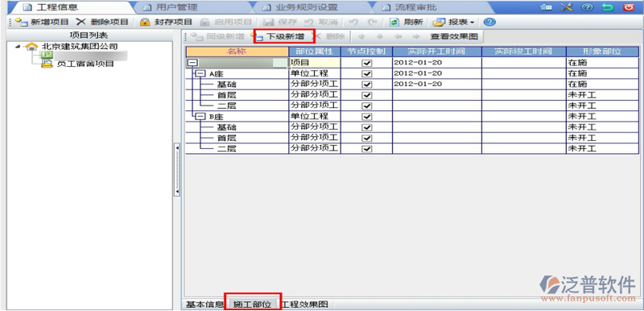Viewport: 644px width, 311px height.
Task: Click the wrench tools icon at top right
Action: tap(567, 7)
